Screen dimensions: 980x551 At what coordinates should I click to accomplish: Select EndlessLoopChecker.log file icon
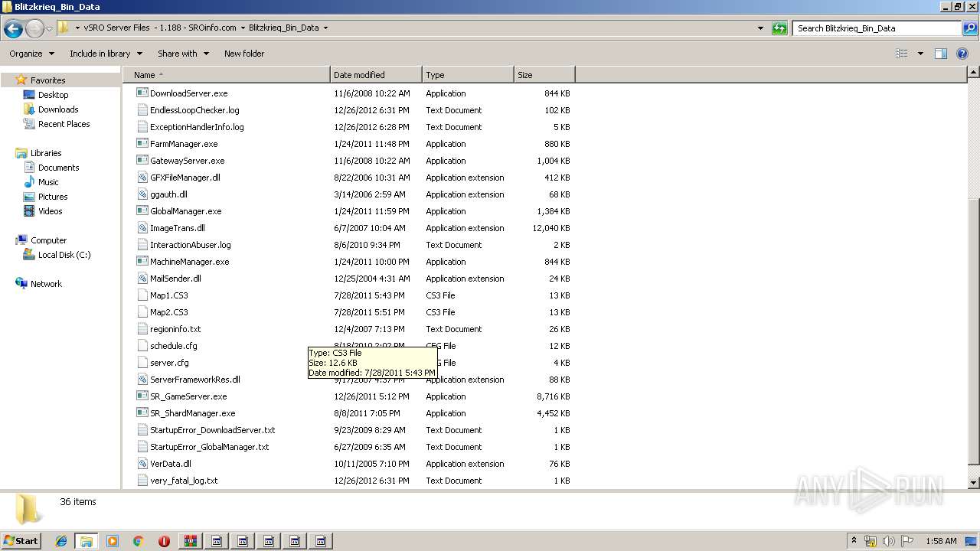point(142,109)
